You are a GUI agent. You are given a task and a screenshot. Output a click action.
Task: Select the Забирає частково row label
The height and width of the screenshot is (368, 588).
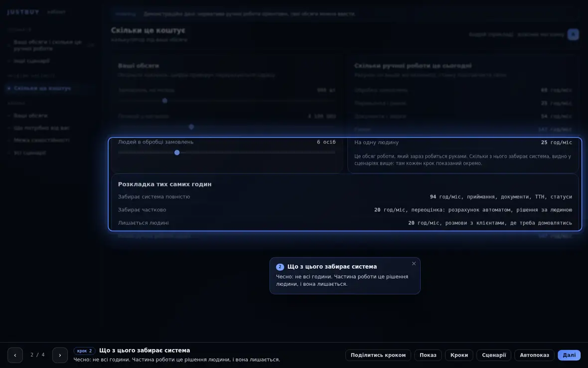coord(142,210)
